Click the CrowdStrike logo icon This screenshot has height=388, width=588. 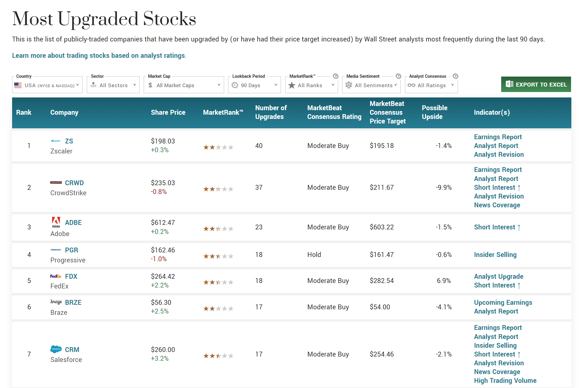click(56, 183)
